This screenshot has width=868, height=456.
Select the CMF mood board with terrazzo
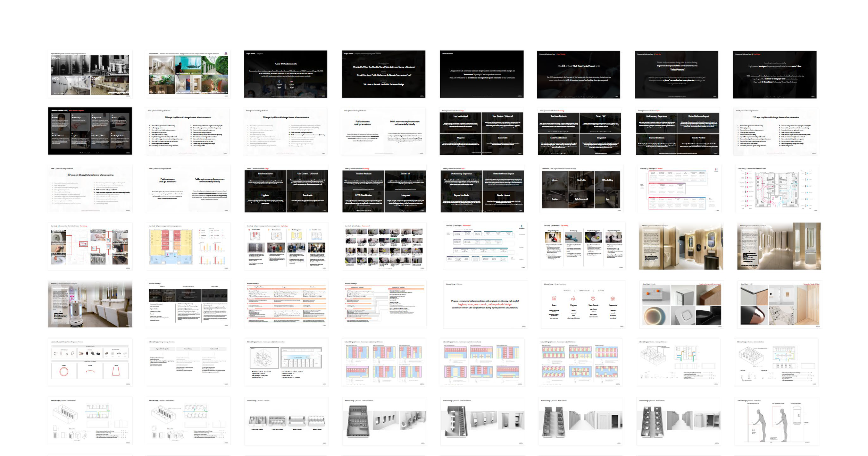click(x=779, y=304)
